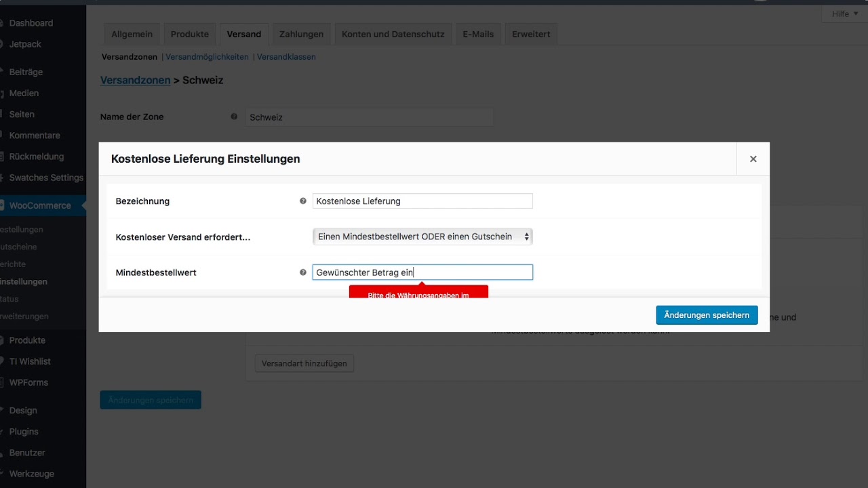Open Kostenloser Versand erfordert dropdown
The image size is (868, 488).
[x=422, y=237]
